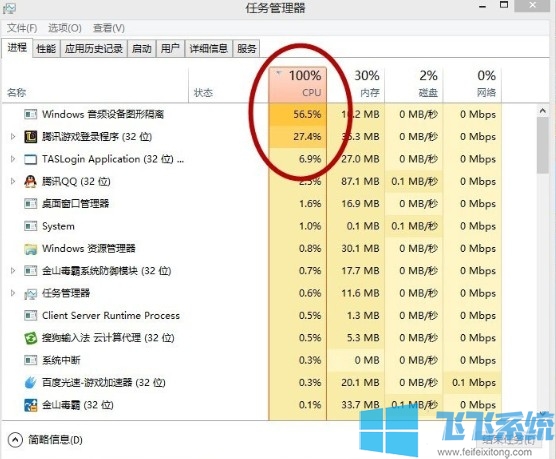Click the System process icon
This screenshot has height=459, width=556.
click(x=30, y=226)
